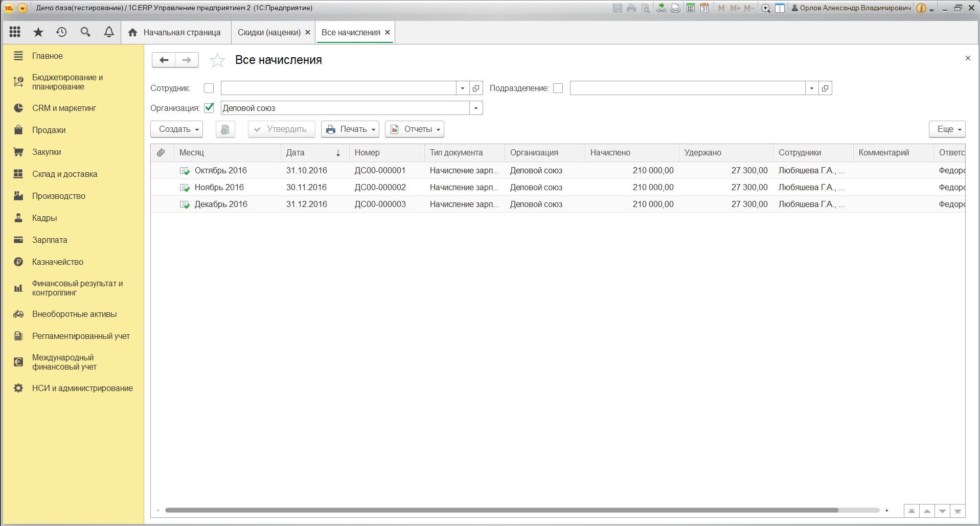Uncheck the Организация filter checkbox
Image resolution: width=980 pixels, height=526 pixels.
coord(209,108)
